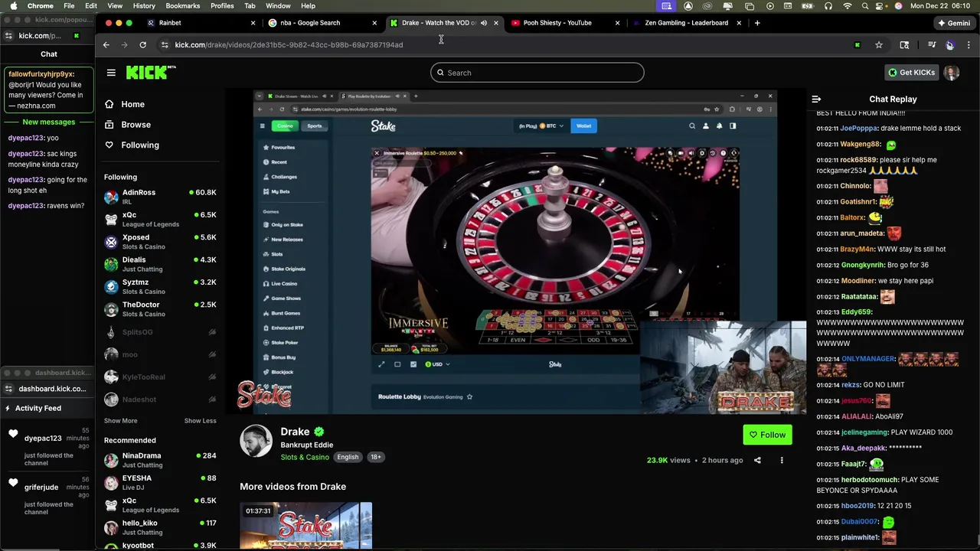Open the Kick user avatar menu
The height and width of the screenshot is (551, 980).
952,73
